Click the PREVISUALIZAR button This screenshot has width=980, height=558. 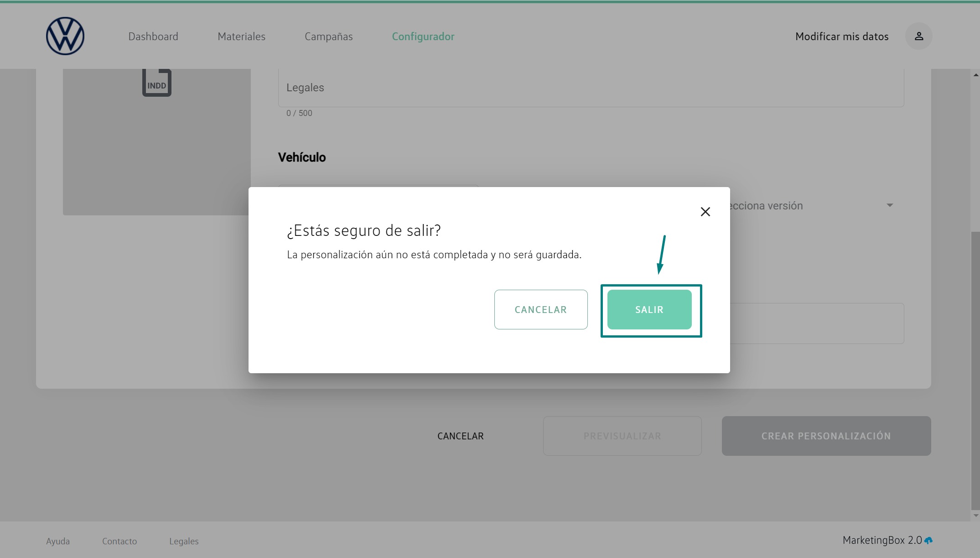tap(622, 436)
